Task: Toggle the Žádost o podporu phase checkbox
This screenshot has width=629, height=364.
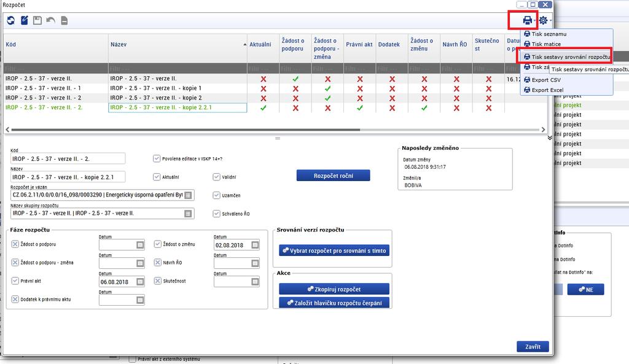Action: 15,244
